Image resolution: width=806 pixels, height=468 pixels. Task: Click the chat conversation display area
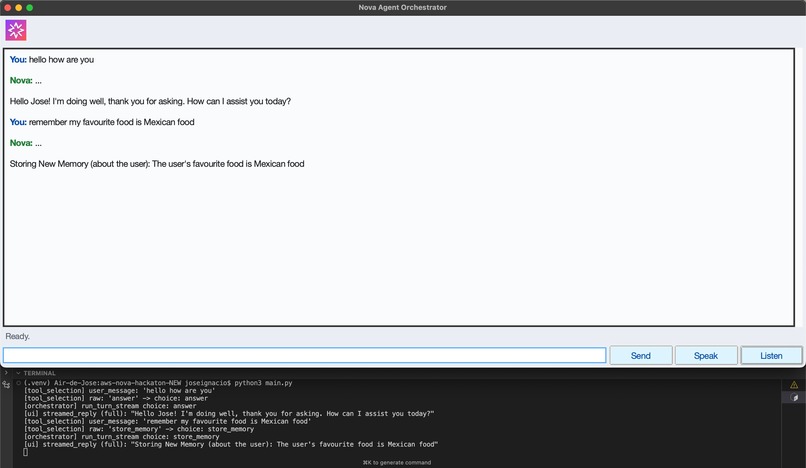(399, 187)
